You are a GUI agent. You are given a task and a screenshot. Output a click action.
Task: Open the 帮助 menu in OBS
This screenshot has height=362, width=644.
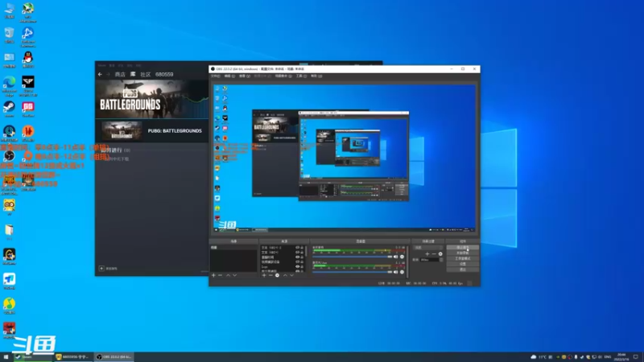[316, 76]
